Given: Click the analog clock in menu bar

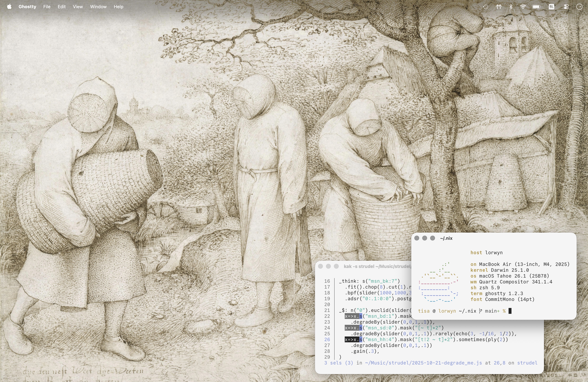Looking at the screenshot, I should point(579,7).
